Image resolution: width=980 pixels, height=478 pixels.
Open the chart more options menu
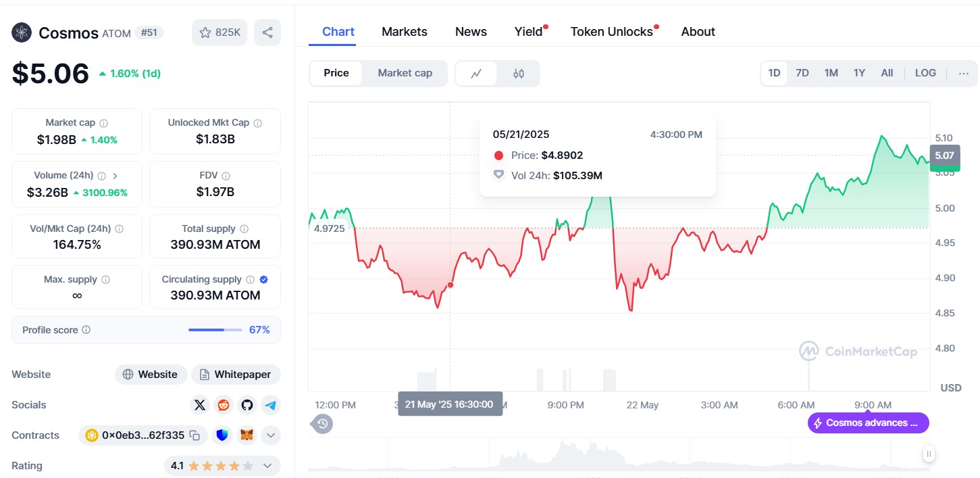(964, 73)
